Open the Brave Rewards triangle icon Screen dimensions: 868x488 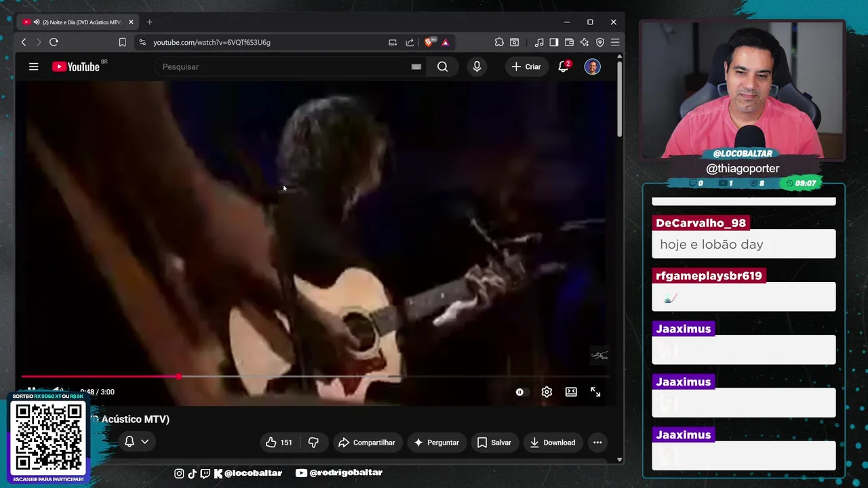pyautogui.click(x=445, y=42)
